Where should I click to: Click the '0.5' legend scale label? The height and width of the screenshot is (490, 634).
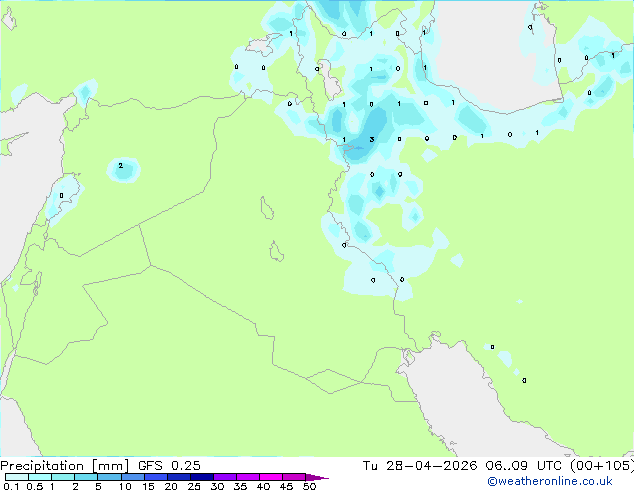[x=34, y=486]
